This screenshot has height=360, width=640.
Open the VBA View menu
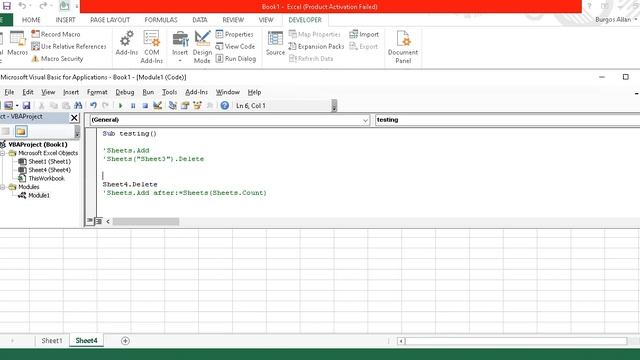coord(48,92)
